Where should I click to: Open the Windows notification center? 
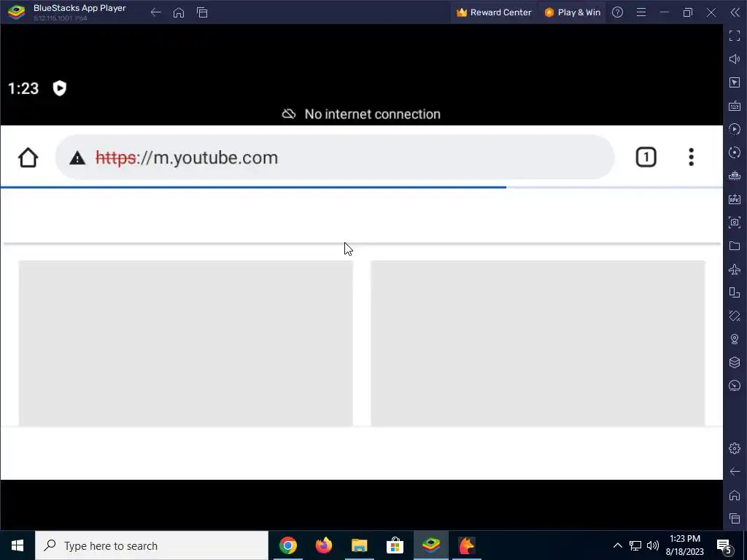pyautogui.click(x=724, y=546)
